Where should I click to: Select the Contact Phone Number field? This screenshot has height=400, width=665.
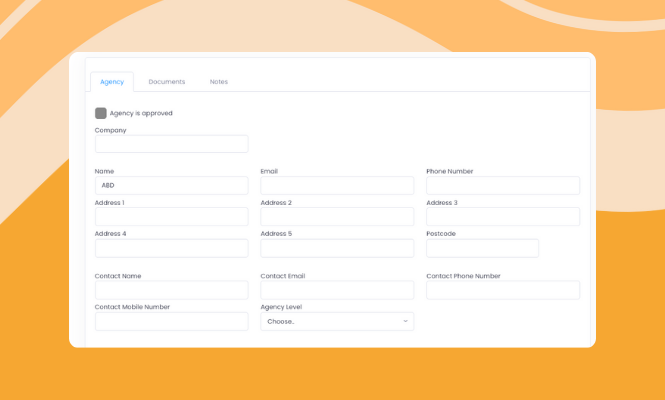(x=502, y=290)
